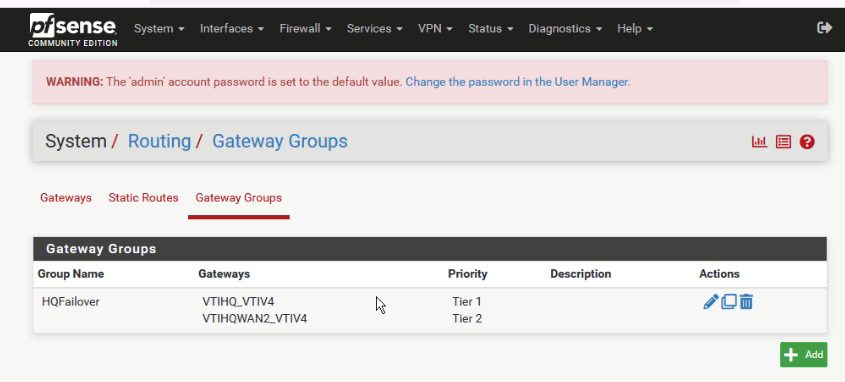
Task: Open the gateway status monitoring graph icon
Action: [x=759, y=142]
